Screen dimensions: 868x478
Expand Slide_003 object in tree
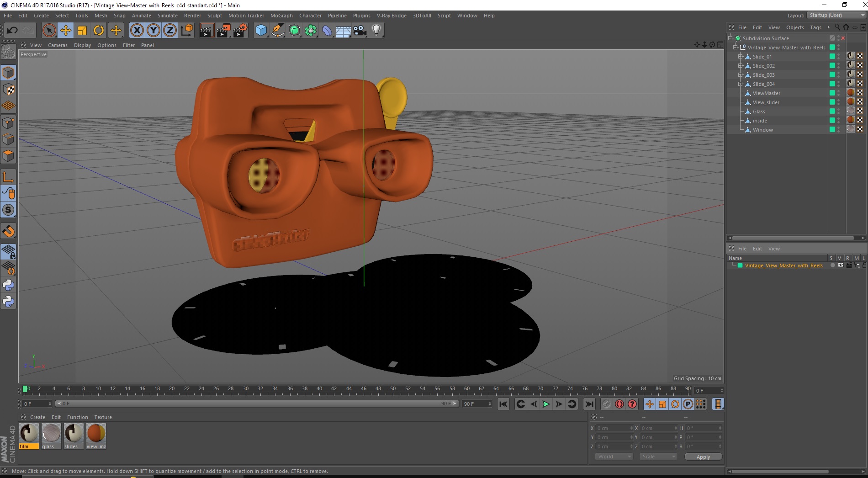click(x=740, y=75)
